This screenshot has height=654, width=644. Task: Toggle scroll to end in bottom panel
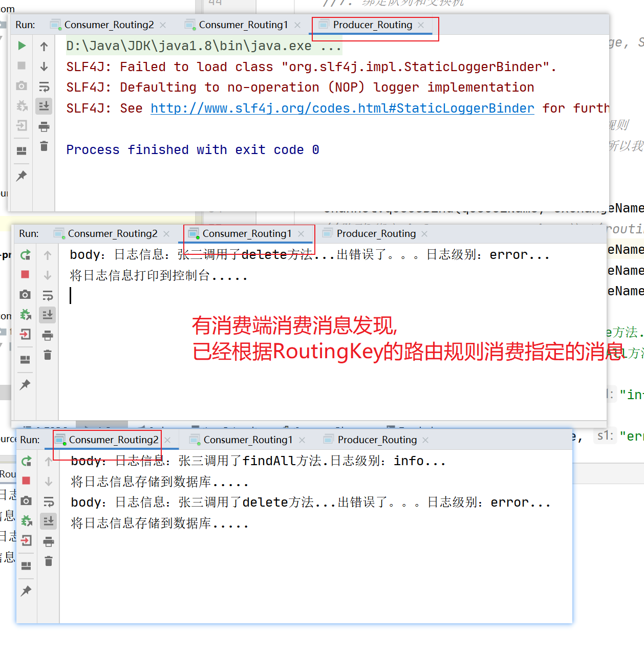pos(49,521)
